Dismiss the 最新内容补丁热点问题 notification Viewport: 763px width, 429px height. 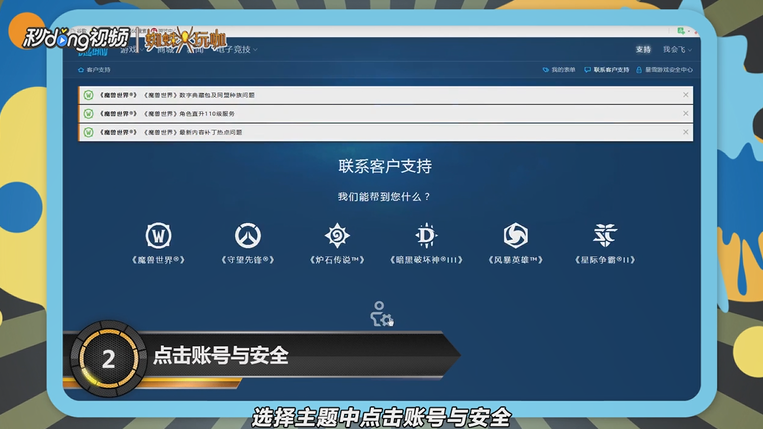pos(686,132)
